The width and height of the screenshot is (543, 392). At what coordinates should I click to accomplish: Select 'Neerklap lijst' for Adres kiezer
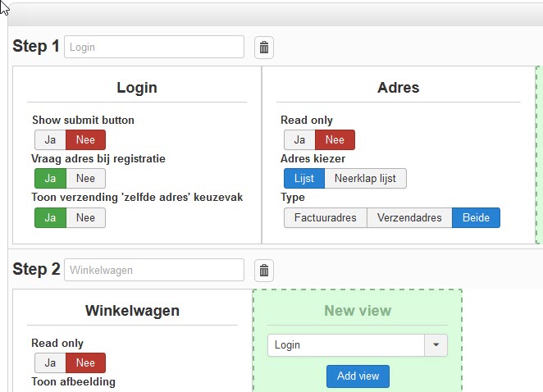pyautogui.click(x=366, y=178)
